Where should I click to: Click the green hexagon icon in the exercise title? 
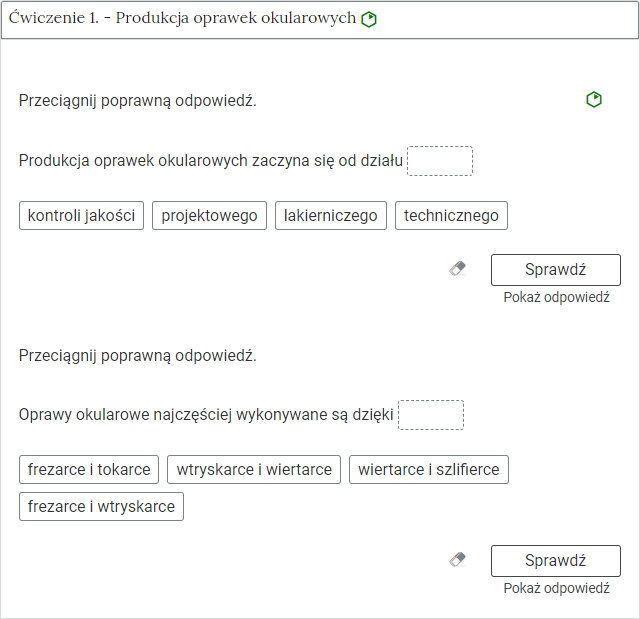tap(369, 20)
